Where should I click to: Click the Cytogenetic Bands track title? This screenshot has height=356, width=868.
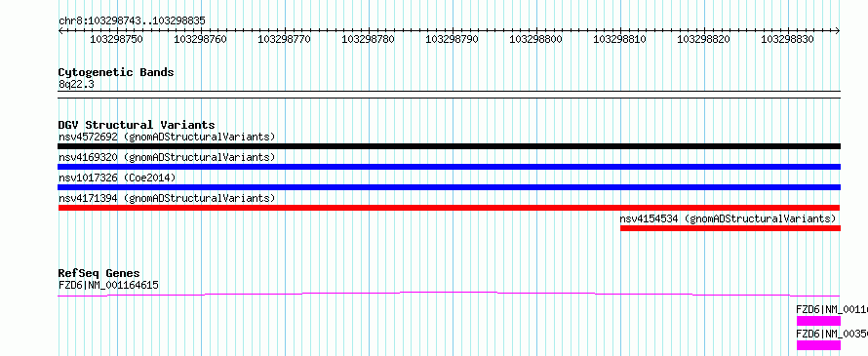click(x=116, y=72)
